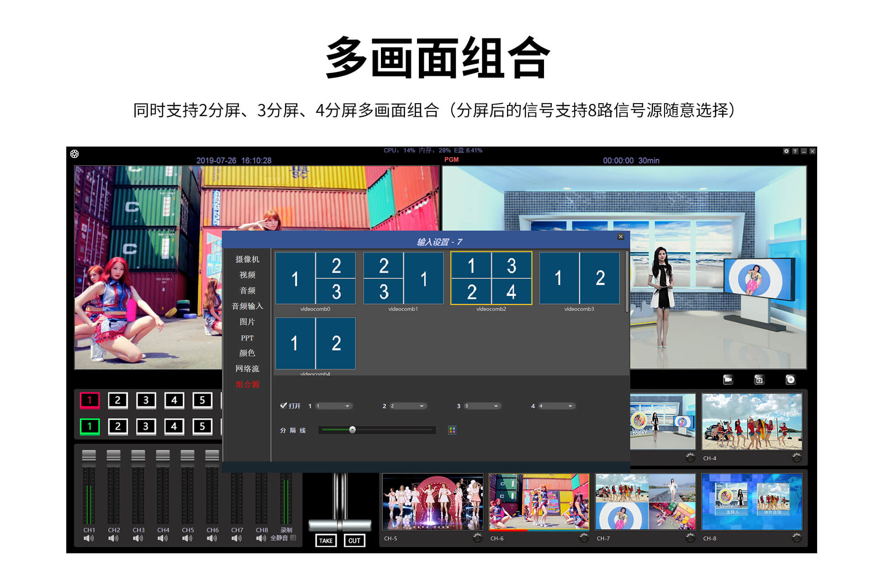
Task: Click the app logo icon in top-left corner
Action: (x=74, y=154)
